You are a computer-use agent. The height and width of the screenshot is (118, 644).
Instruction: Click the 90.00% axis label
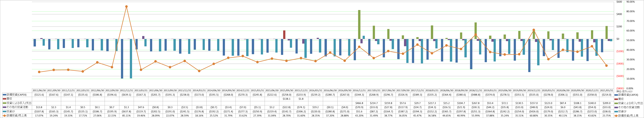[x=630, y=2]
